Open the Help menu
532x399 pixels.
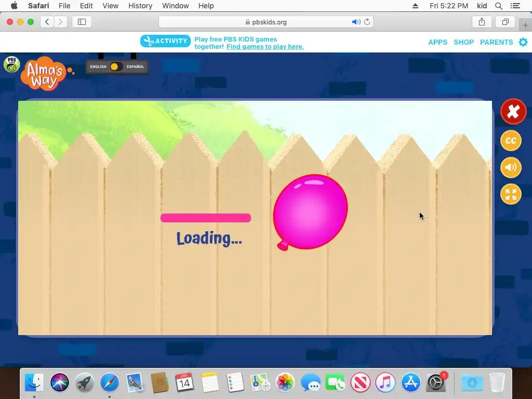[206, 6]
